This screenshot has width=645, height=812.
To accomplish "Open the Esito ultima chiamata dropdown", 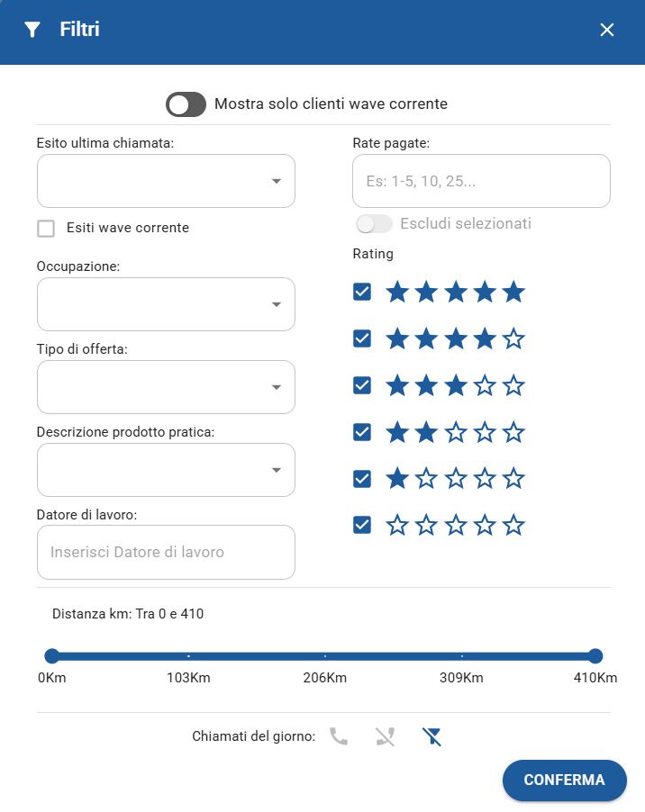I will coord(166,181).
